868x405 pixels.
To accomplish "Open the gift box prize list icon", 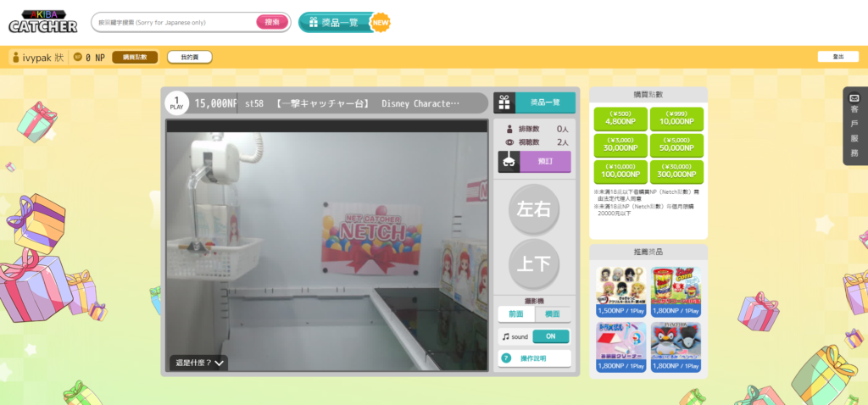I will click(504, 103).
